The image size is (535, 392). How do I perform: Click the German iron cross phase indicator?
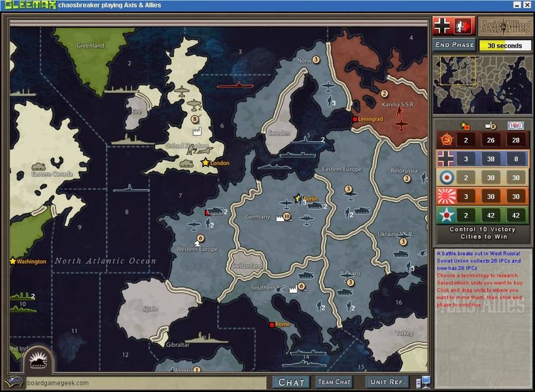point(442,26)
